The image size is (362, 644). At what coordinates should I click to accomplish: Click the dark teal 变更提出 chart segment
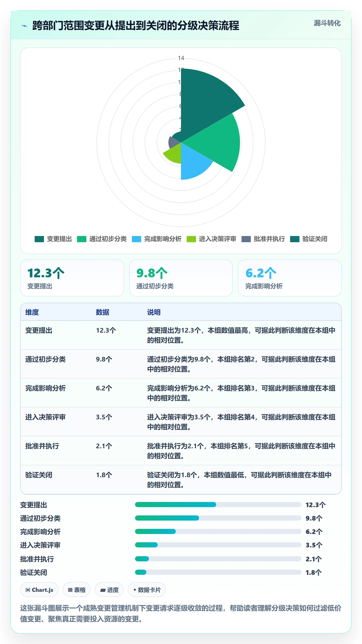tap(204, 103)
